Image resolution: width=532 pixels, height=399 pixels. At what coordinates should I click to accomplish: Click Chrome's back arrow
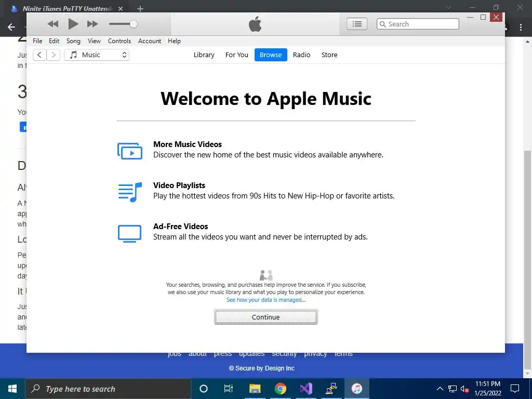(11, 27)
